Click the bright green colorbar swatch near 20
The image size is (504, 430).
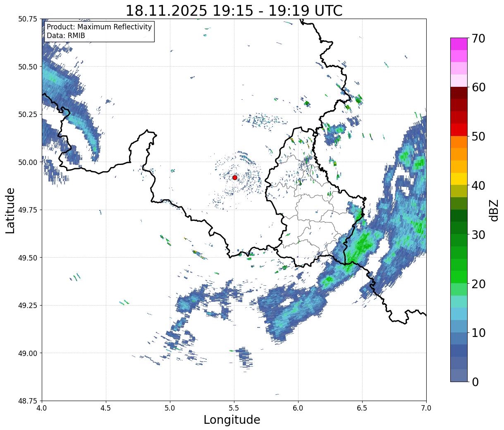pyautogui.click(x=459, y=277)
